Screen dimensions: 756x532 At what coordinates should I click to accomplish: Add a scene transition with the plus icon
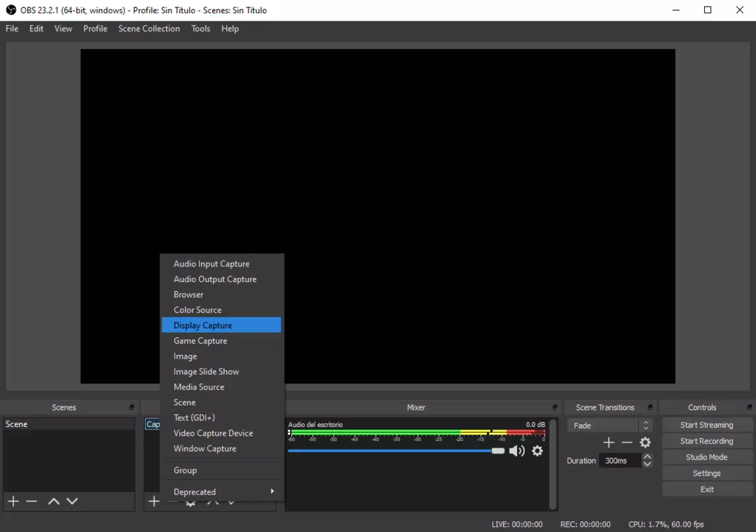click(x=608, y=442)
